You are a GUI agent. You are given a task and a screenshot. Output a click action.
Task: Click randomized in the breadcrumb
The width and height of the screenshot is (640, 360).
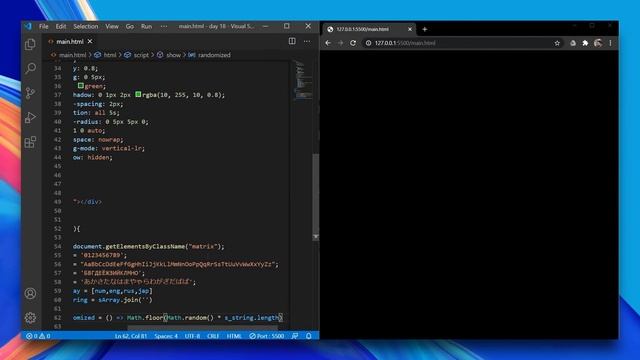tap(214, 55)
